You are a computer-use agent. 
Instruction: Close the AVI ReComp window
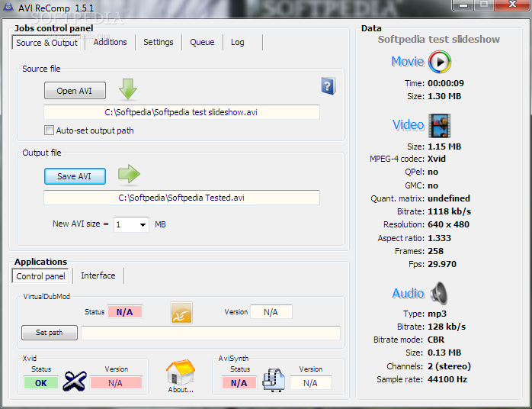(512, 5)
